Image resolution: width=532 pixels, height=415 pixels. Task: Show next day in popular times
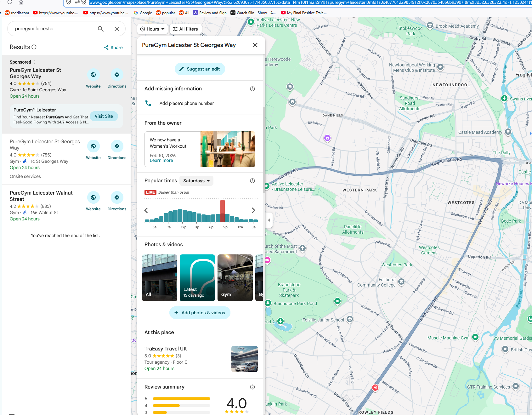[253, 210]
